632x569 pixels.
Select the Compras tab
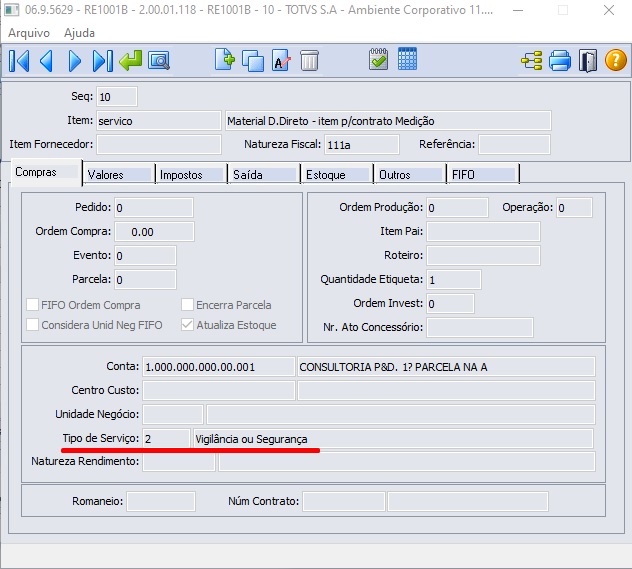46,172
